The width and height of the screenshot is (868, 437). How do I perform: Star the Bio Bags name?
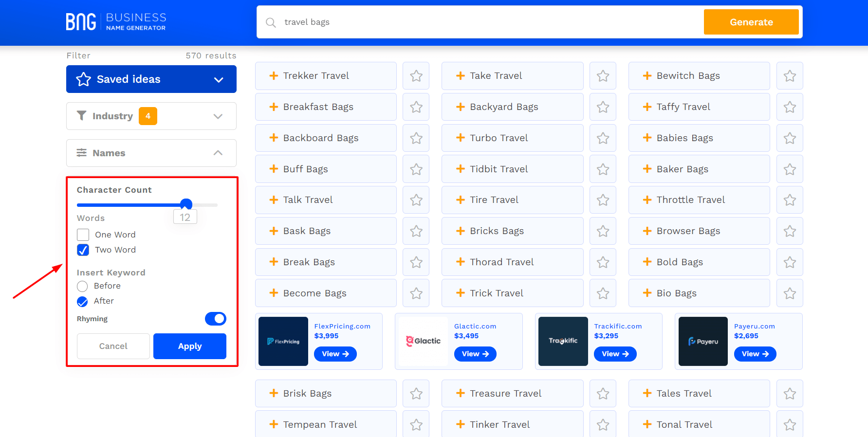(x=790, y=293)
